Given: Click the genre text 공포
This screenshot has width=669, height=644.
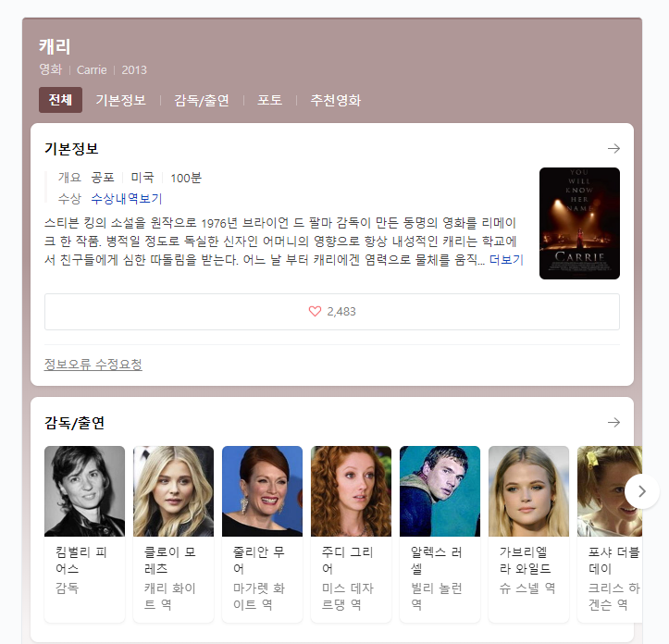Looking at the screenshot, I should click(103, 178).
